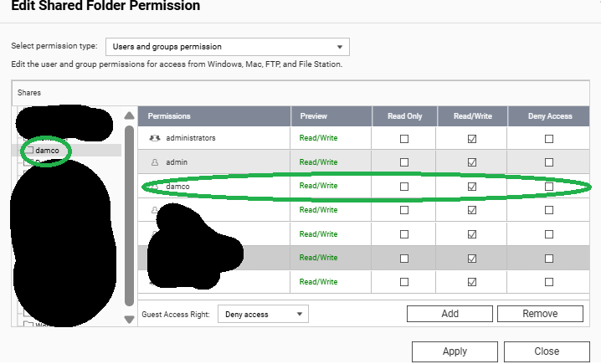The width and height of the screenshot is (601, 364).
Task: Click the damco folder icon in Shares tree
Action: click(28, 151)
